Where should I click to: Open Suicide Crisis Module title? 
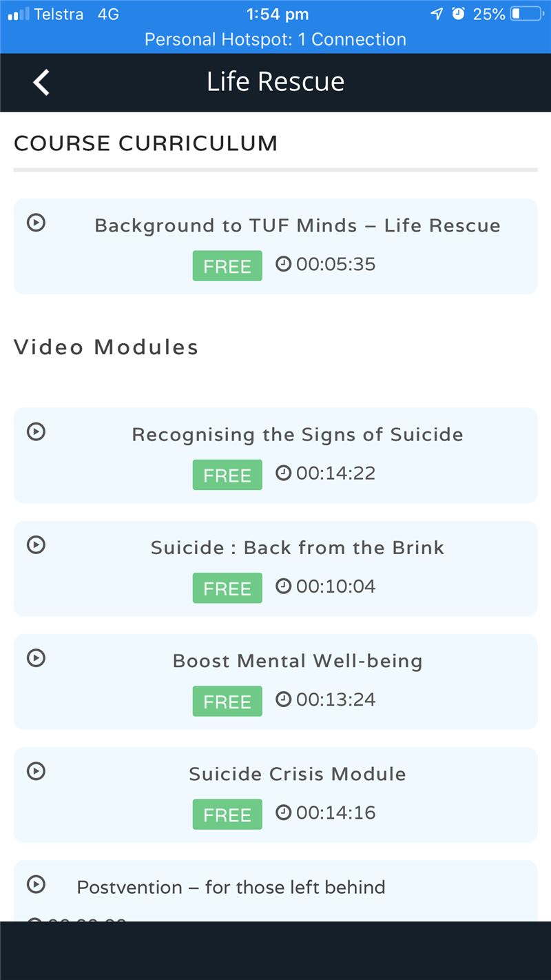(298, 774)
